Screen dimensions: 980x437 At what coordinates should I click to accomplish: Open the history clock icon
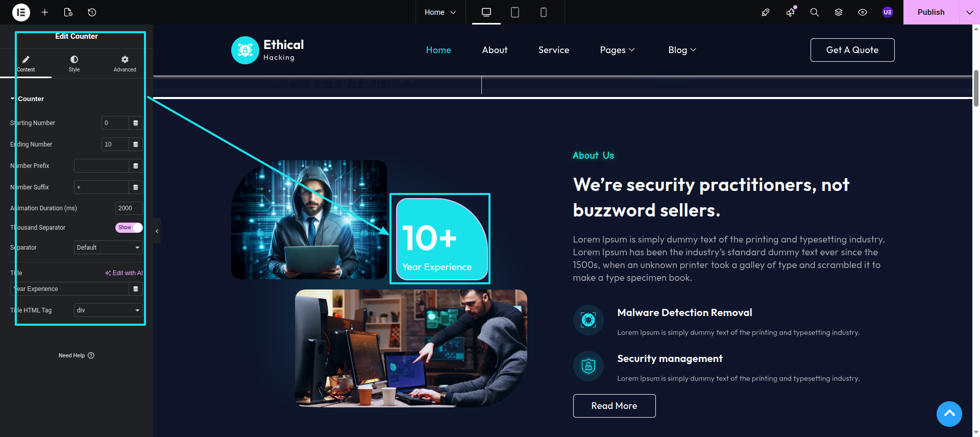[x=92, y=12]
